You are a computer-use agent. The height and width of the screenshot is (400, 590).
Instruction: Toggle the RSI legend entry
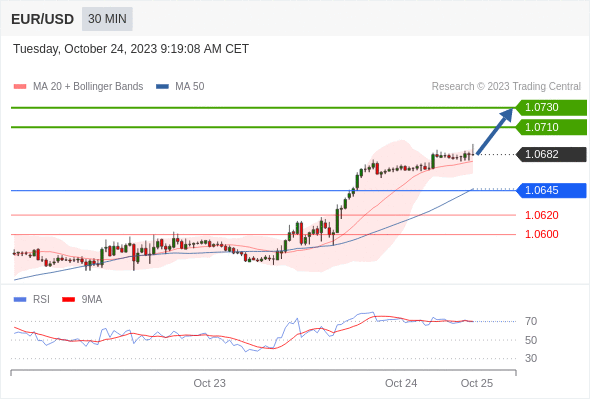click(x=32, y=300)
